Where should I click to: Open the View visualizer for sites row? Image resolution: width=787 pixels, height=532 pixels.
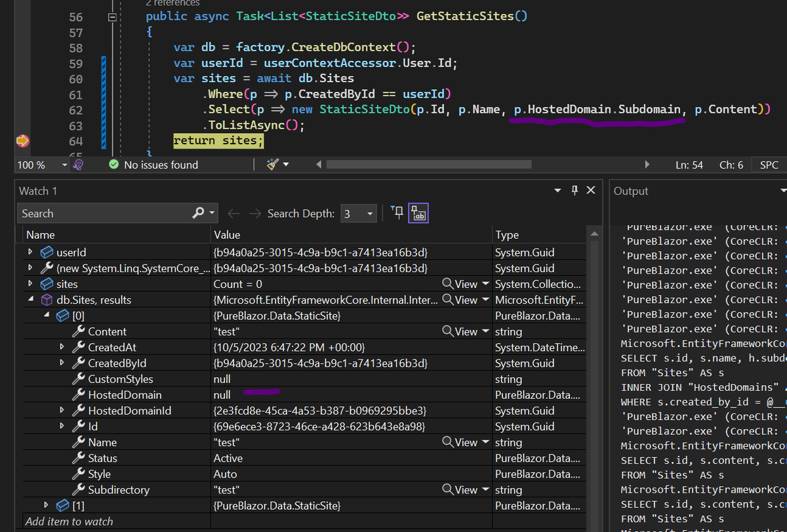(x=460, y=284)
